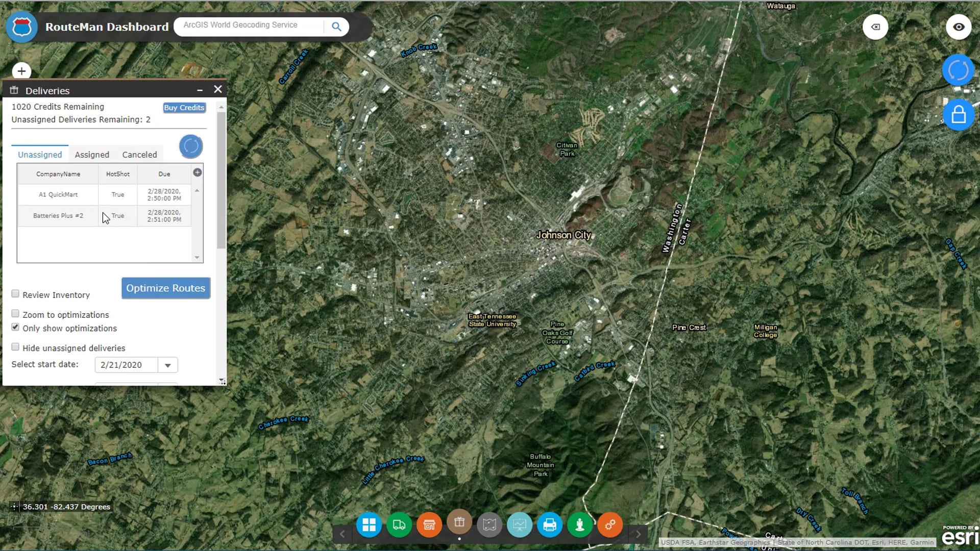Click the refresh circle inside the Deliveries panel
The width and height of the screenshot is (980, 551).
tap(191, 146)
